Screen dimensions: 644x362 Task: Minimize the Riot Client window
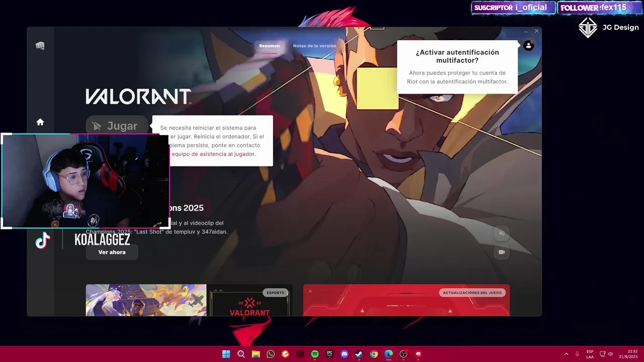click(526, 31)
